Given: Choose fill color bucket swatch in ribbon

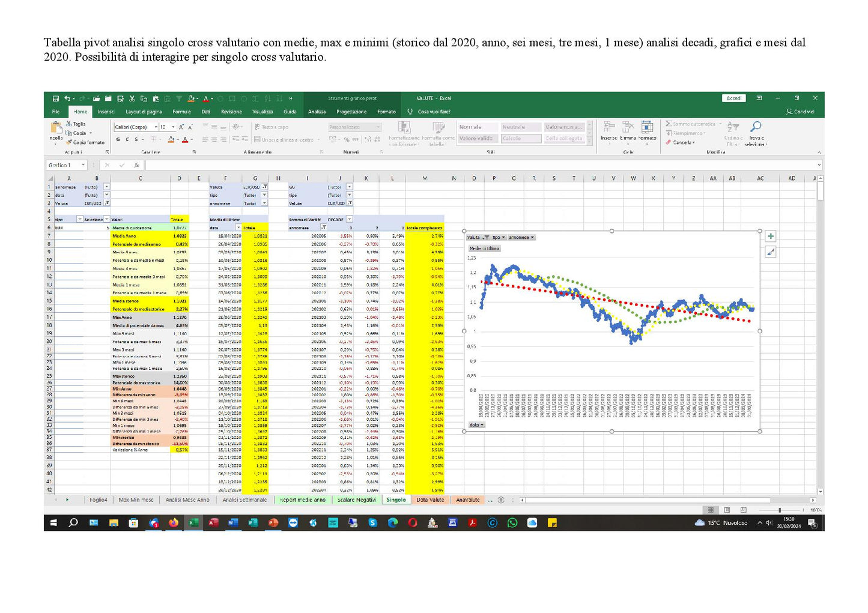Looking at the screenshot, I should pyautogui.click(x=171, y=139).
